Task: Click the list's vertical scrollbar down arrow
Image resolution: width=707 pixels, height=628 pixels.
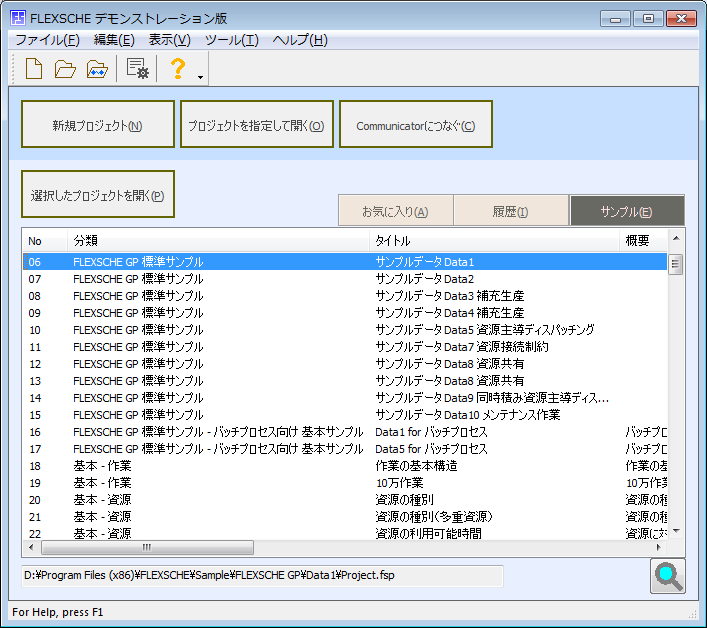Action: coord(676,531)
